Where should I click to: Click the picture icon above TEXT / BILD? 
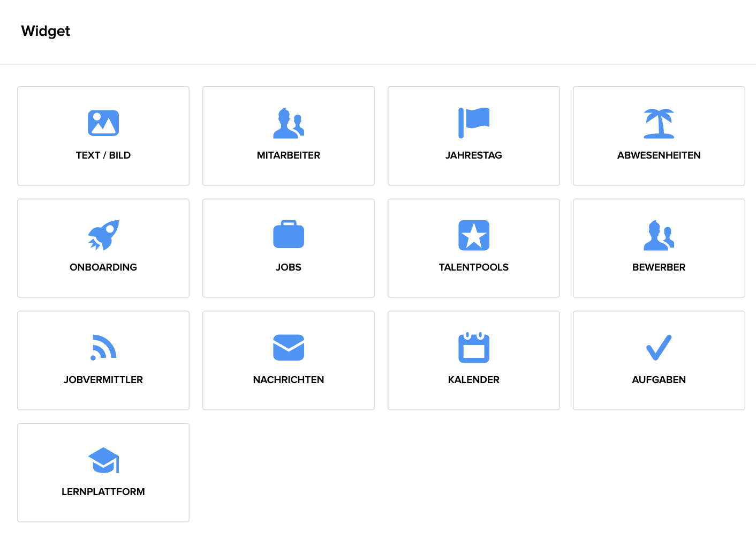coord(103,123)
